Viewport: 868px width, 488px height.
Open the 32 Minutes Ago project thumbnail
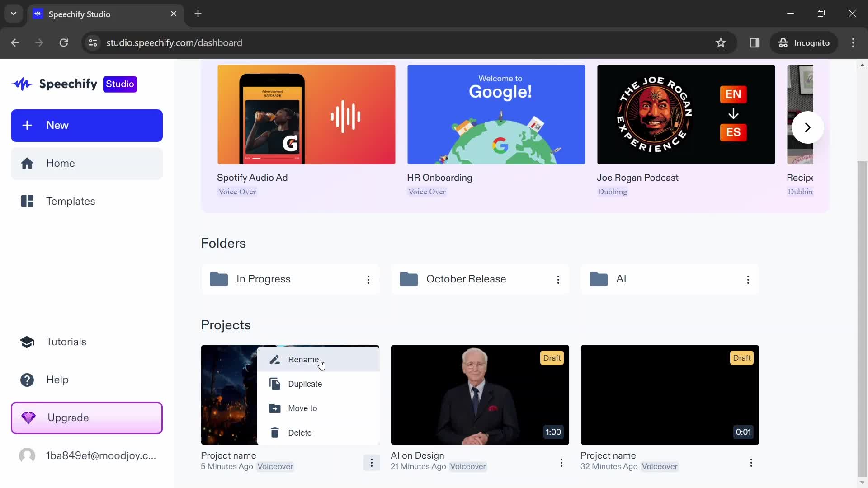(x=670, y=395)
